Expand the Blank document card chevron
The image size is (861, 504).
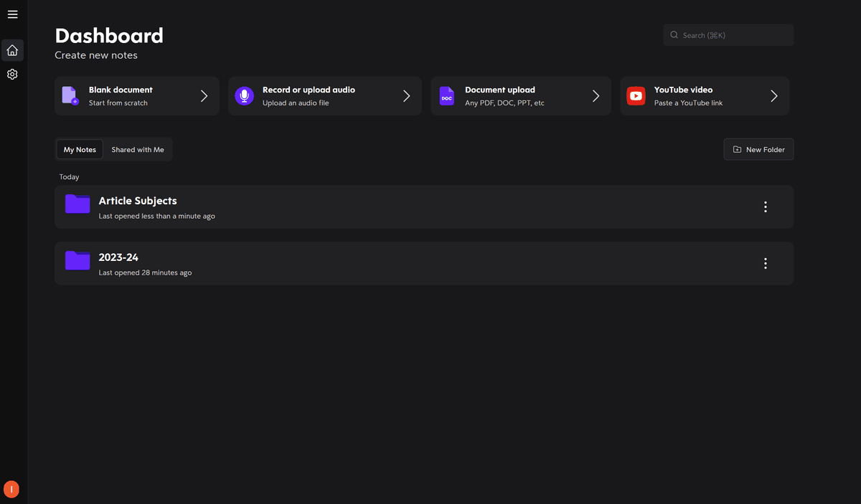coord(203,95)
